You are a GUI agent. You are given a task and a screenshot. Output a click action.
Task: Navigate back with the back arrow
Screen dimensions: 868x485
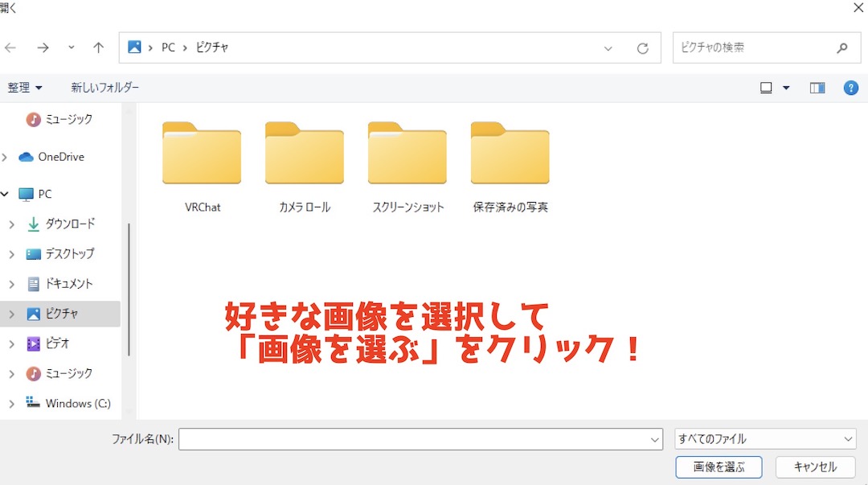coord(10,47)
